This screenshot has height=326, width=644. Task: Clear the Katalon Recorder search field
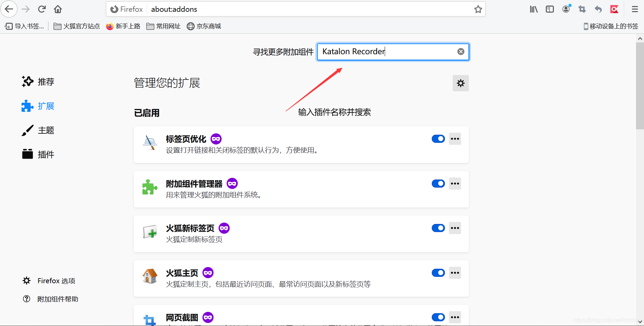461,52
